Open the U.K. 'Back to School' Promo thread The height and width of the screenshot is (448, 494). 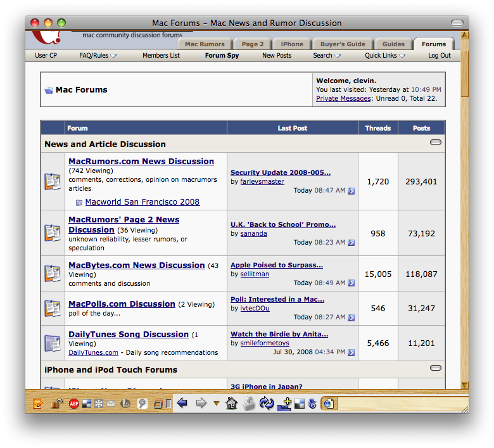click(x=283, y=224)
